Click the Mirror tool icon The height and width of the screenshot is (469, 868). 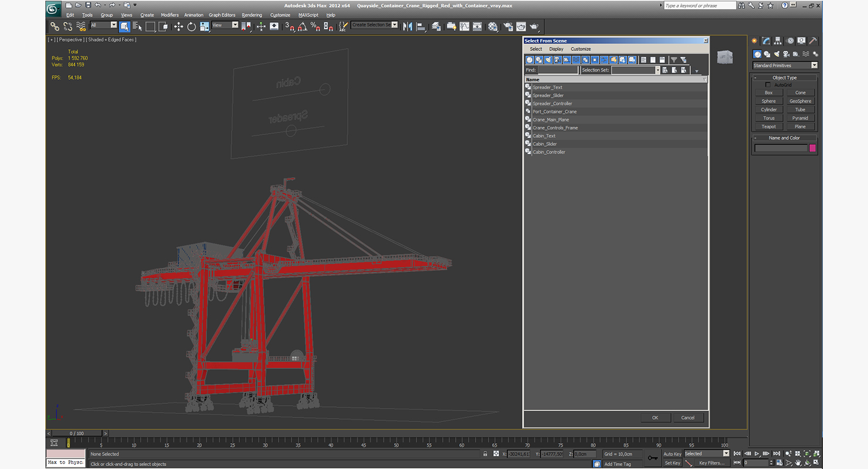[408, 26]
